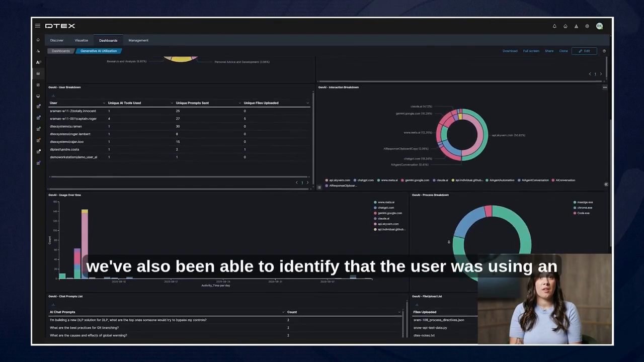Image resolution: width=644 pixels, height=362 pixels.
Task: Expand the Unique AI Tools Used column dropdown
Action: (x=172, y=103)
